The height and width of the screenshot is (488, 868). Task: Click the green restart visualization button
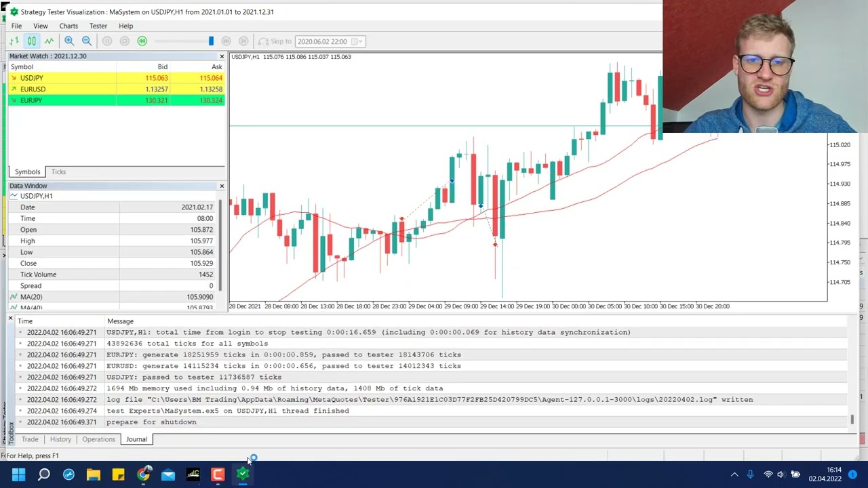142,41
